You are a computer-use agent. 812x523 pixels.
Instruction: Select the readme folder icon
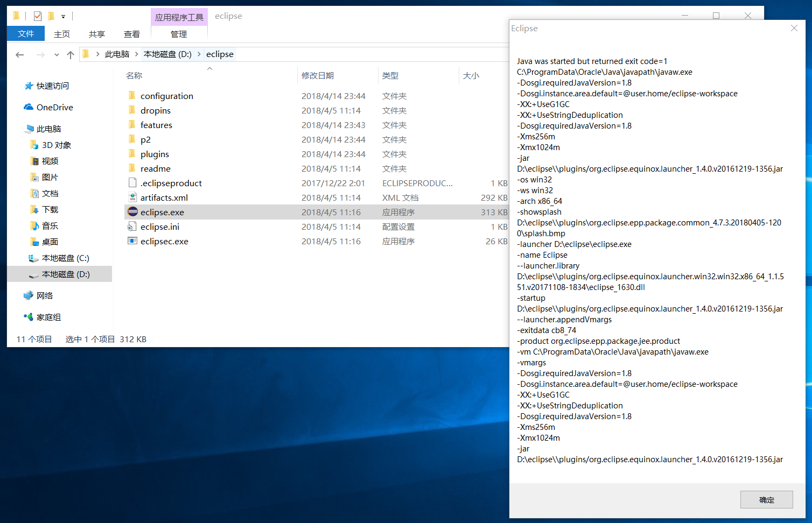(x=132, y=168)
